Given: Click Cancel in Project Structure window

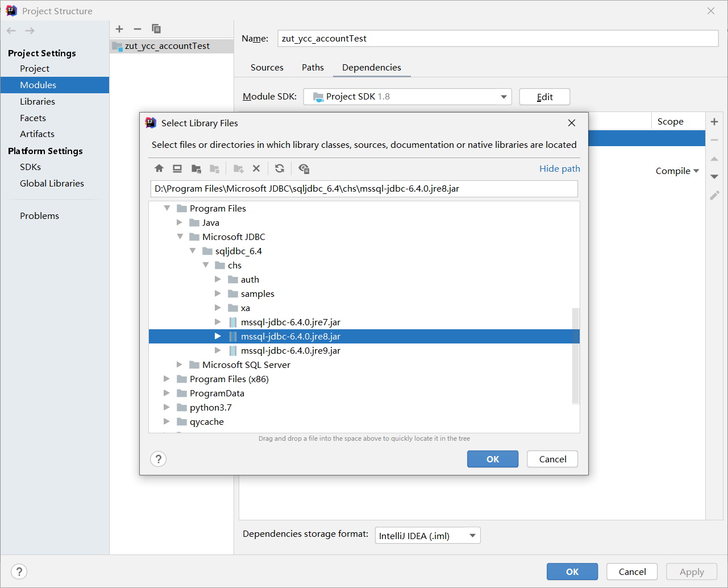Looking at the screenshot, I should coord(632,572).
